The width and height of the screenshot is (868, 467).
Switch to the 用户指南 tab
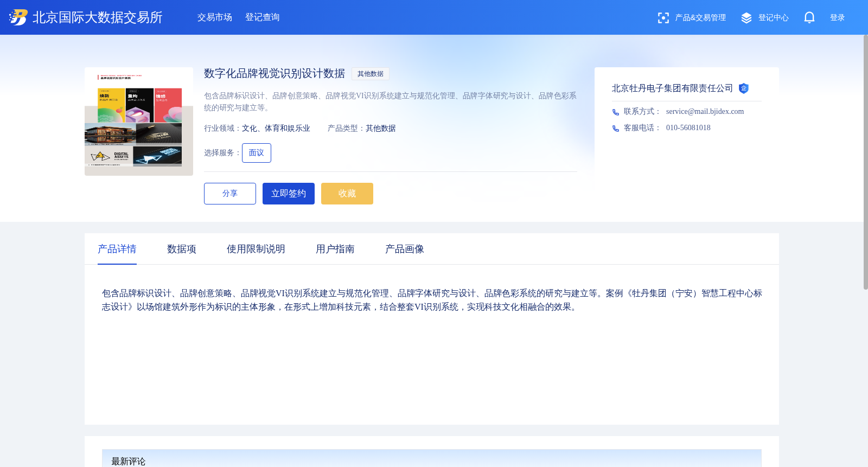click(x=335, y=249)
